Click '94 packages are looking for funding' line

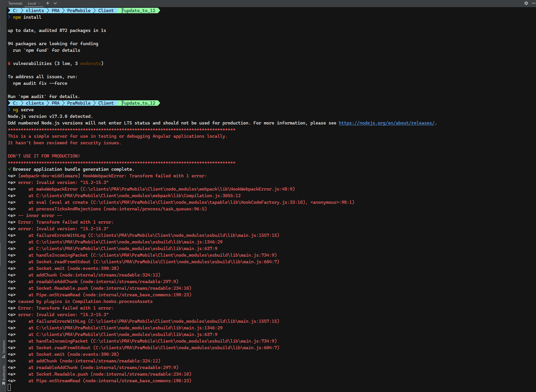(53, 44)
